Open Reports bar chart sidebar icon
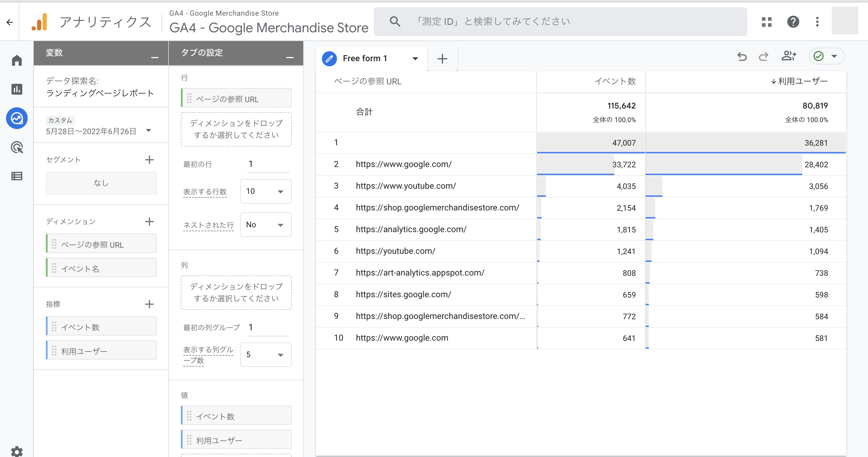The width and height of the screenshot is (868, 457). click(17, 89)
